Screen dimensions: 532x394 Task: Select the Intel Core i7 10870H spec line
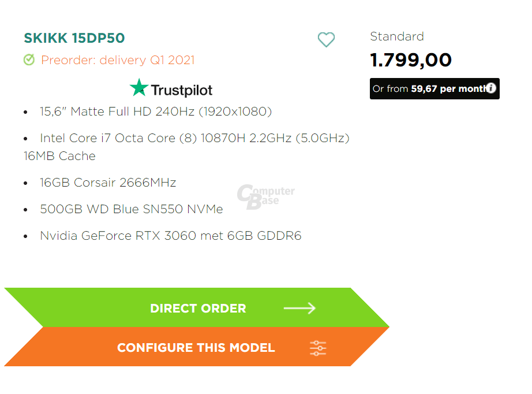186,147
